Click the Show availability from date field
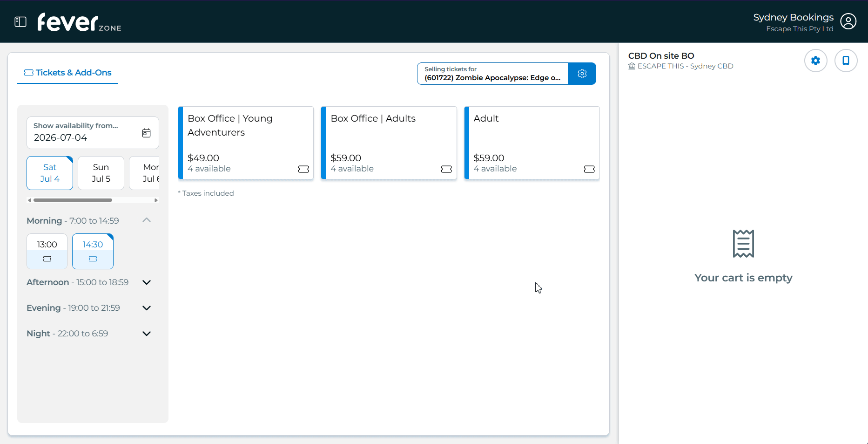Viewport: 868px width, 444px height. pyautogui.click(x=93, y=133)
